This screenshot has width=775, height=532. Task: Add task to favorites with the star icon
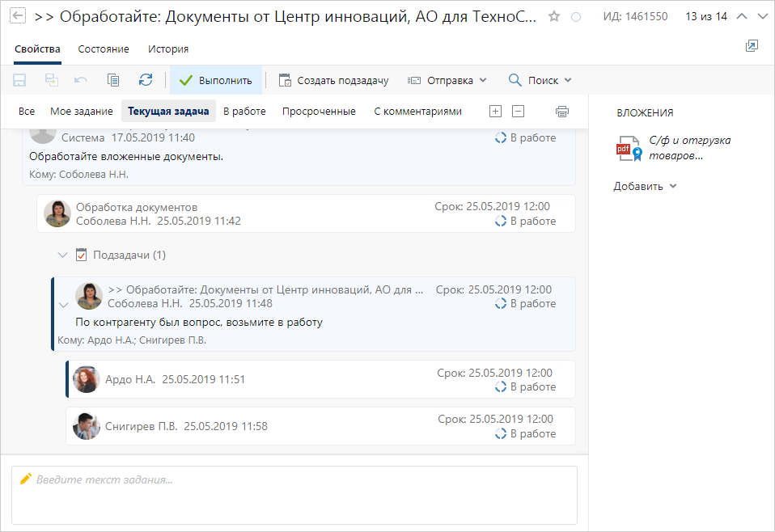click(554, 16)
